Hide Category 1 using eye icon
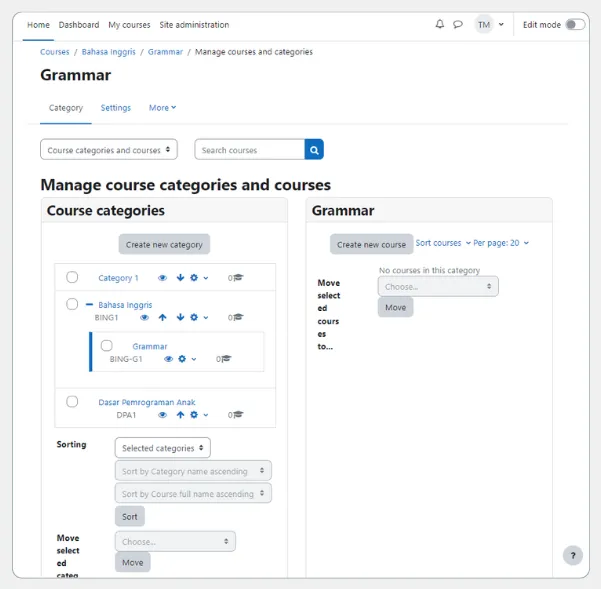Image resolution: width=601 pixels, height=589 pixels. click(x=163, y=277)
